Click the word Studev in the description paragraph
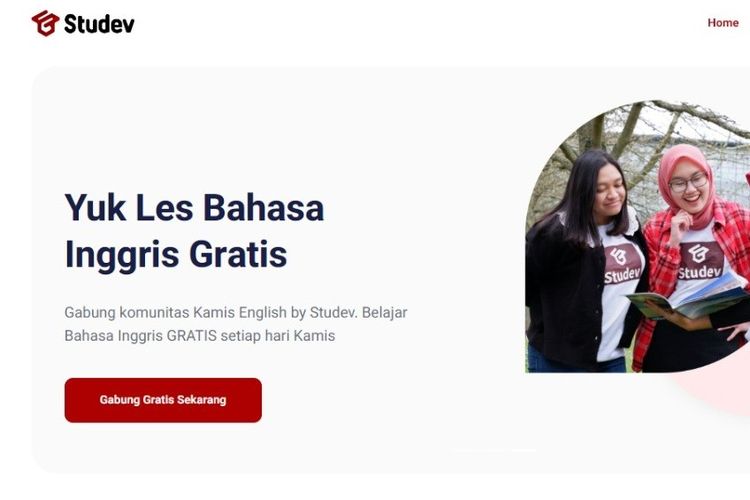Image resolution: width=750 pixels, height=500 pixels. coord(333,312)
